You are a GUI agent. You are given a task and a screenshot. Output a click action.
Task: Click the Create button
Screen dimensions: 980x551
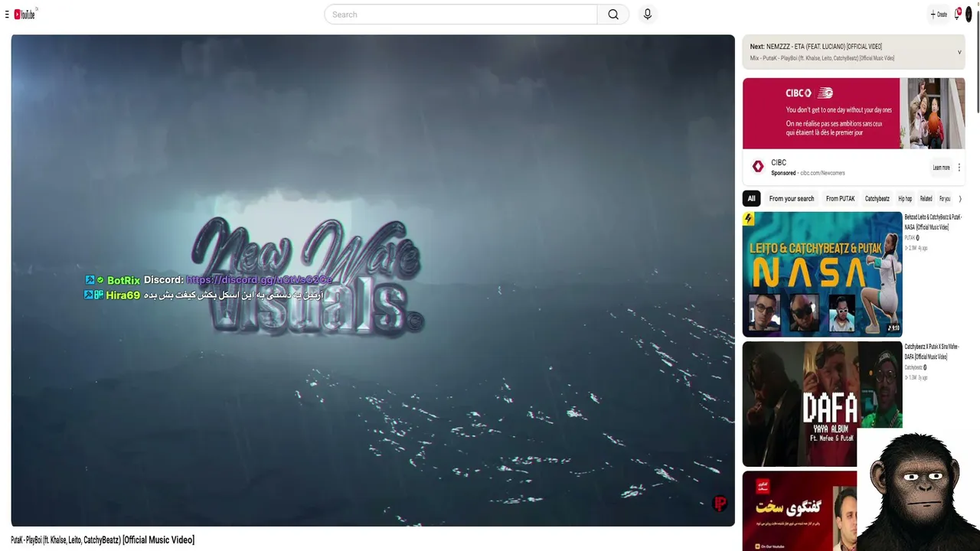point(939,15)
